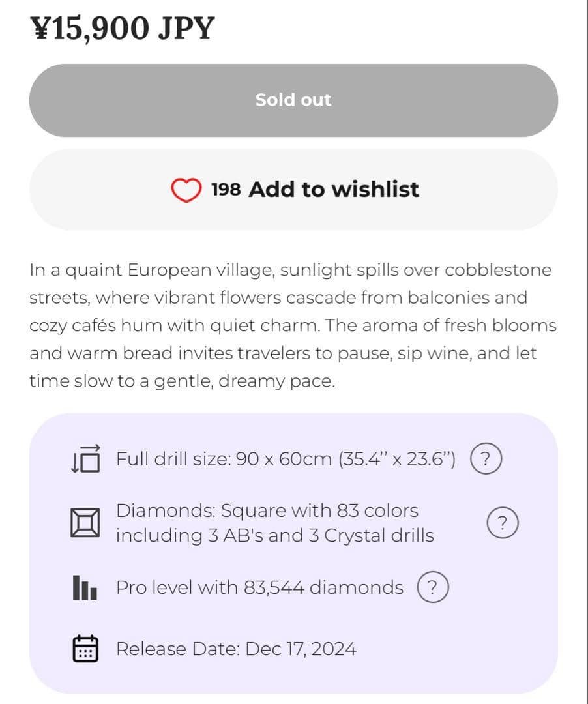Click the "Full drill size:" label
588x704 pixels.
tap(173, 459)
